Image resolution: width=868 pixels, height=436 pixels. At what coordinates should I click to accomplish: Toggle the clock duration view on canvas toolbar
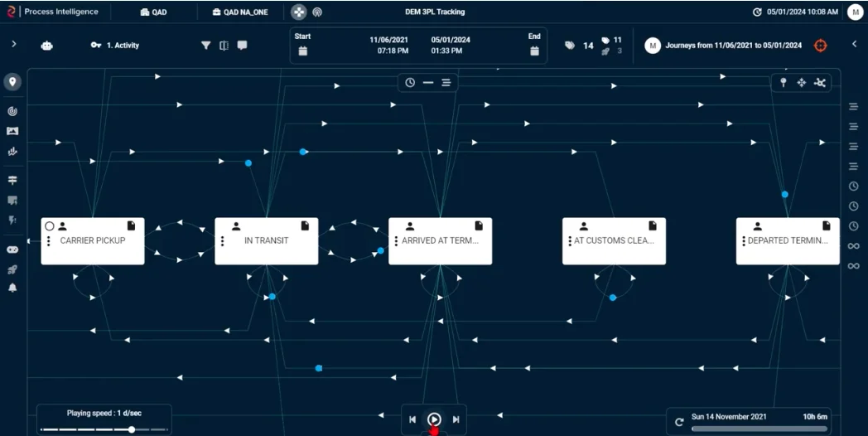pyautogui.click(x=410, y=83)
